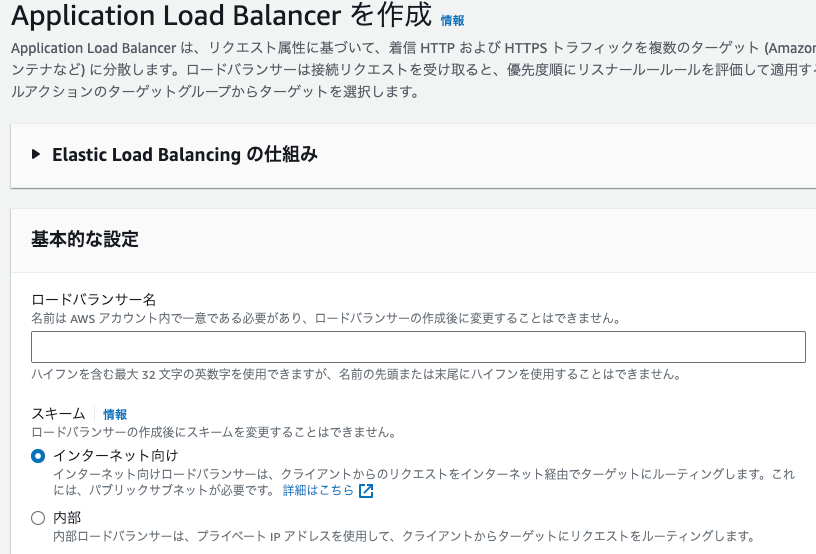This screenshot has height=554, width=816.
Task: Open the 詳細はこちら link
Action: coord(318,490)
